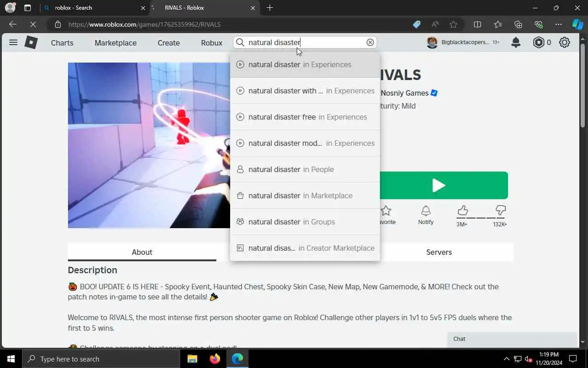
Task: Open Edge settings and more ellipsis menu
Action: pyautogui.click(x=559, y=24)
